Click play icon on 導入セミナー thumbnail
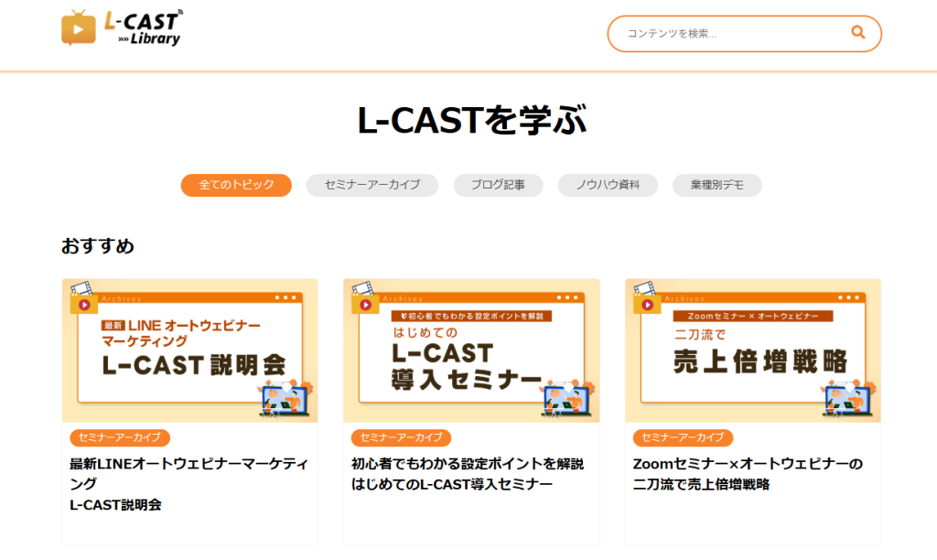The height and width of the screenshot is (560, 937). point(366,305)
